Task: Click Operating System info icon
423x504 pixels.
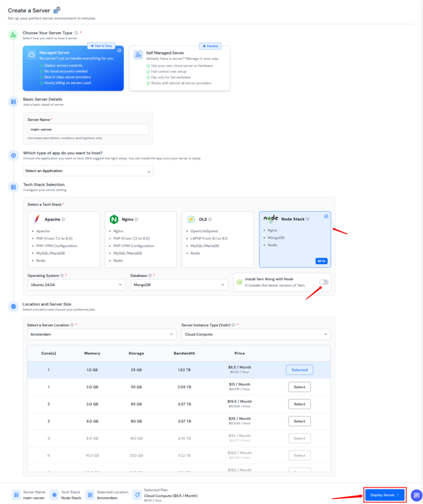Action: tap(63, 276)
